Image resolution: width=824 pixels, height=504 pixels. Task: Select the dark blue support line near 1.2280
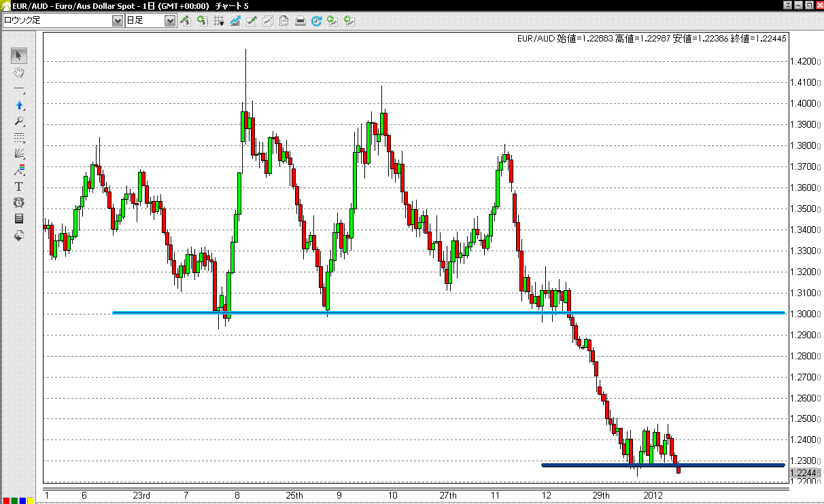coord(663,465)
